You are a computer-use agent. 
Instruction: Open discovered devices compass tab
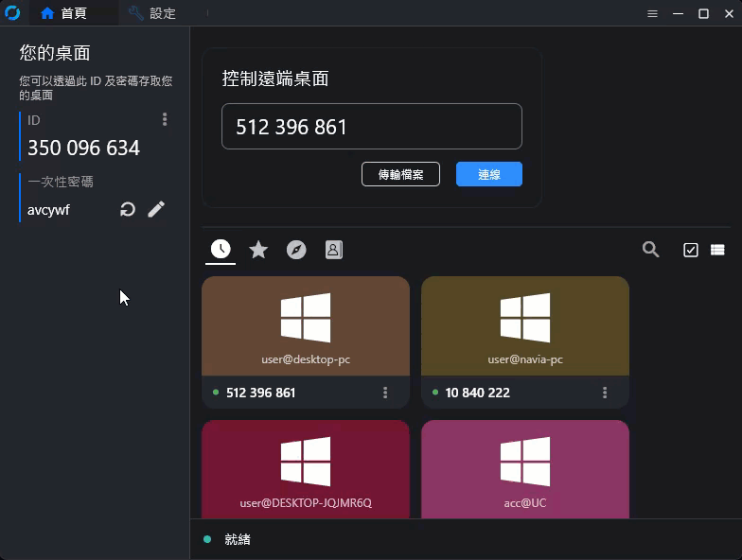(296, 250)
